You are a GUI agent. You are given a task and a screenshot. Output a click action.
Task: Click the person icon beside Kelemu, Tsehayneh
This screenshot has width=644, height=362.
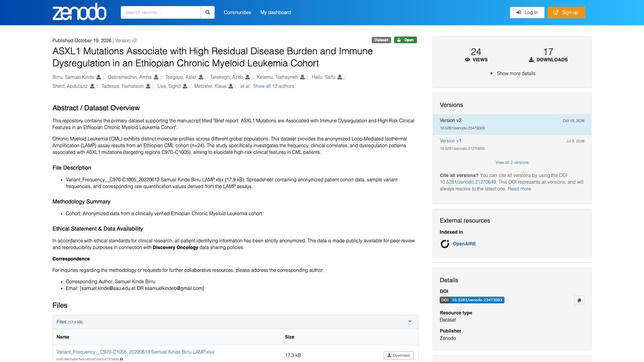point(302,77)
